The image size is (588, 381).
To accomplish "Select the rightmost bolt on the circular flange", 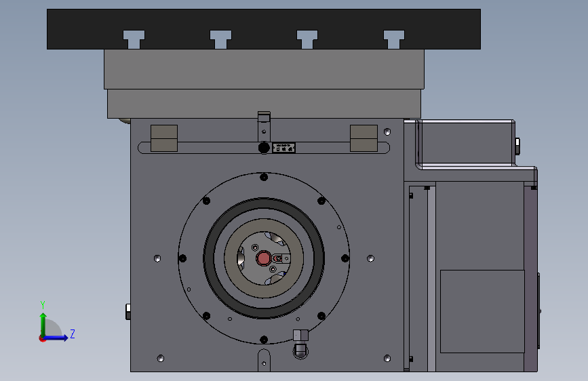I will point(345,258).
